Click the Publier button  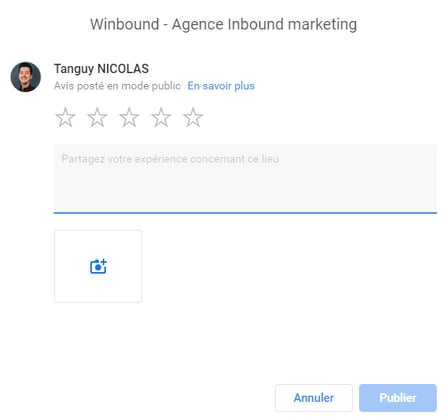pyautogui.click(x=398, y=398)
